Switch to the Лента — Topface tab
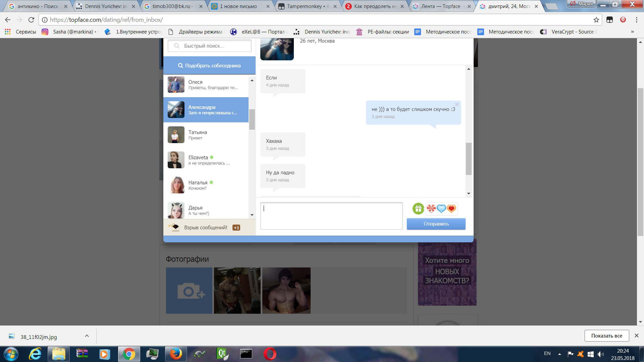This screenshot has height=362, width=644. coord(441,6)
